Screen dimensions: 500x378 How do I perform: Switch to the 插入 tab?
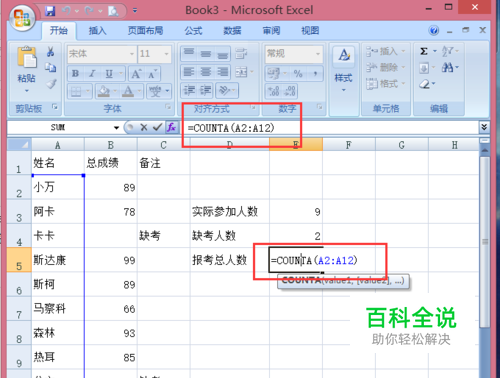97,31
